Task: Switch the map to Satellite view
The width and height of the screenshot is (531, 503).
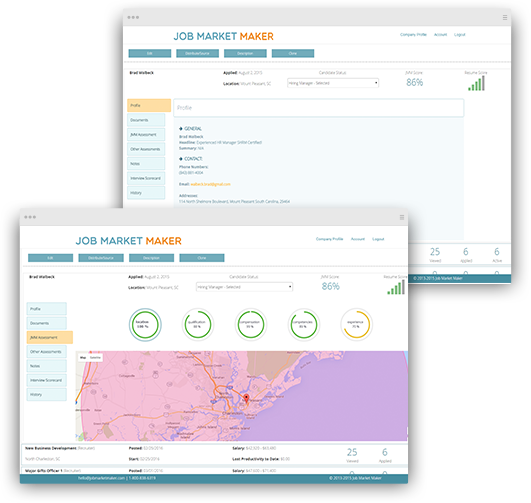Action: (95, 358)
